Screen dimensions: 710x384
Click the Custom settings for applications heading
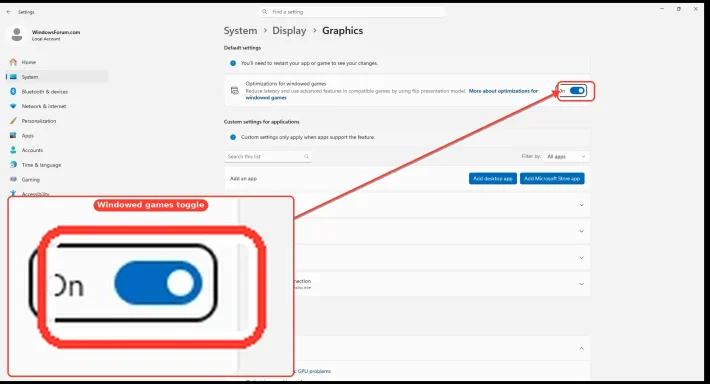(x=261, y=122)
